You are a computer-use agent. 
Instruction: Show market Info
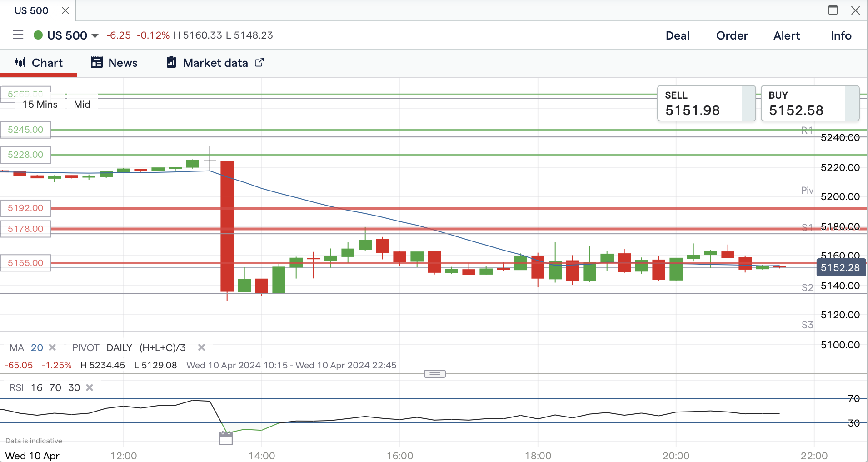click(841, 35)
